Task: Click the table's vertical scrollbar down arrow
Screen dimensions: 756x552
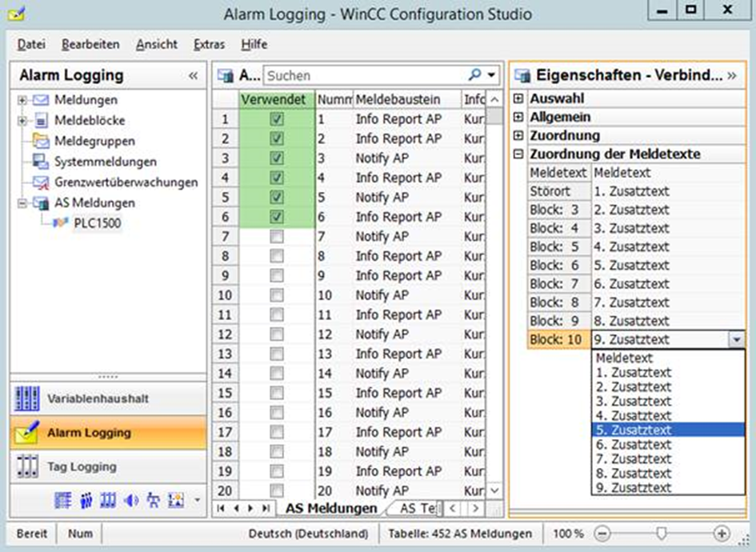Action: click(494, 490)
